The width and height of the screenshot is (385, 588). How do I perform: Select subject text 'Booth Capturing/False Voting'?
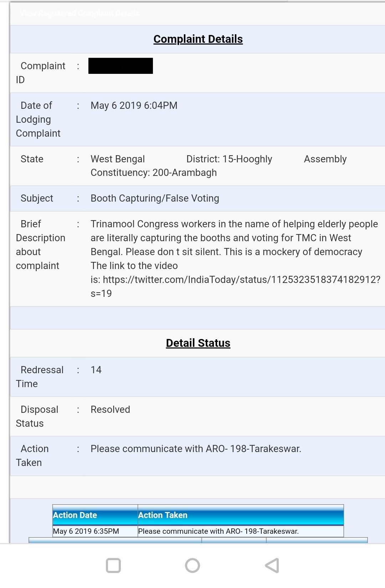tap(155, 198)
